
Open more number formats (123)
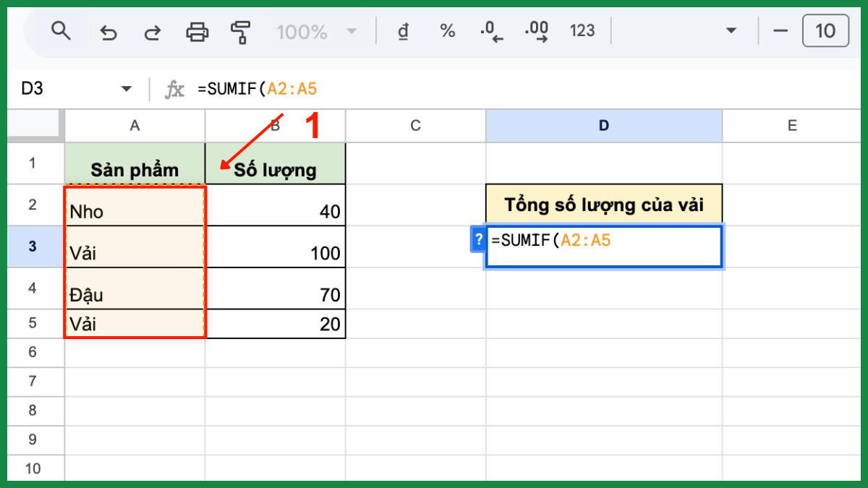tap(582, 31)
